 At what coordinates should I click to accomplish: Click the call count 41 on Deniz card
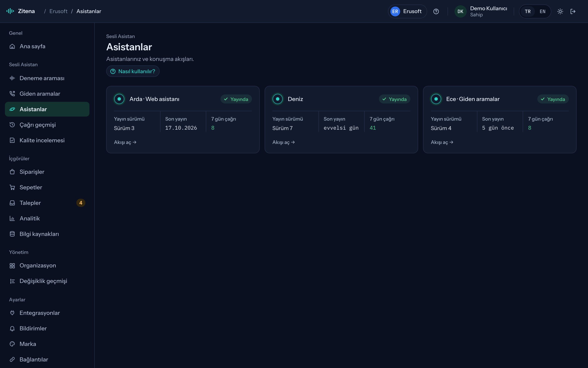373,128
